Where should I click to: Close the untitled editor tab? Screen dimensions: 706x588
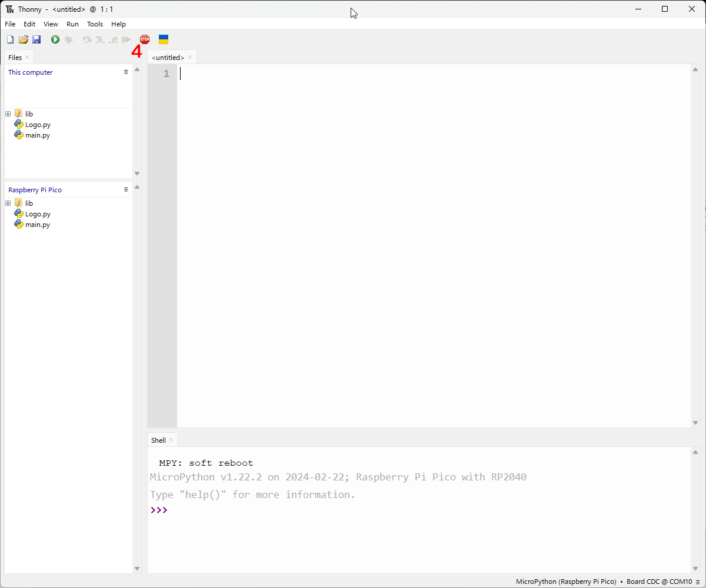coord(189,57)
